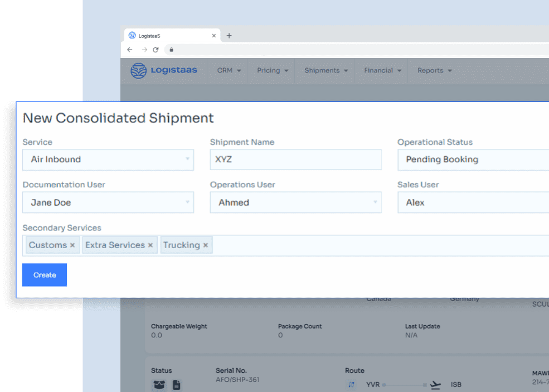Image resolution: width=549 pixels, height=392 pixels.
Task: Open the Operations User dropdown showing Ahmed
Action: tap(295, 202)
